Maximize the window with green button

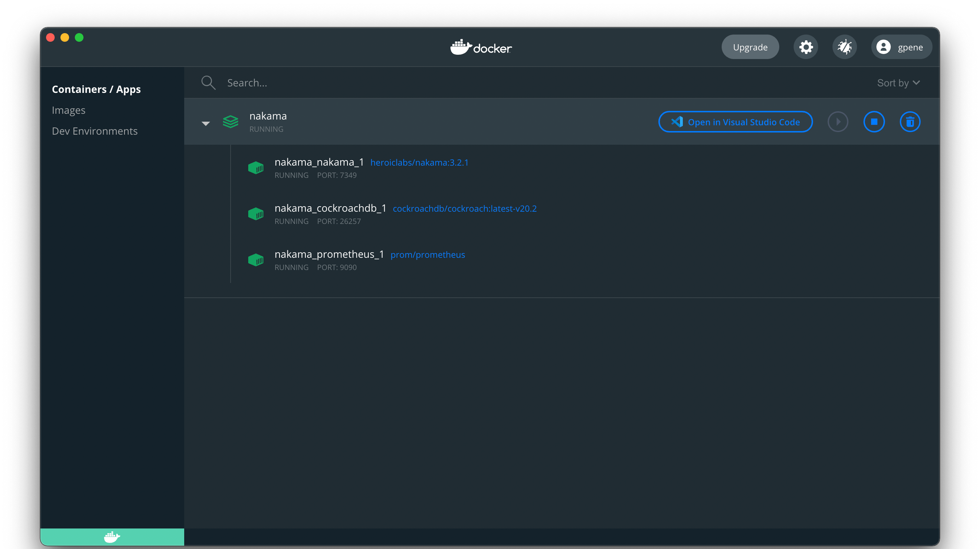point(79,37)
